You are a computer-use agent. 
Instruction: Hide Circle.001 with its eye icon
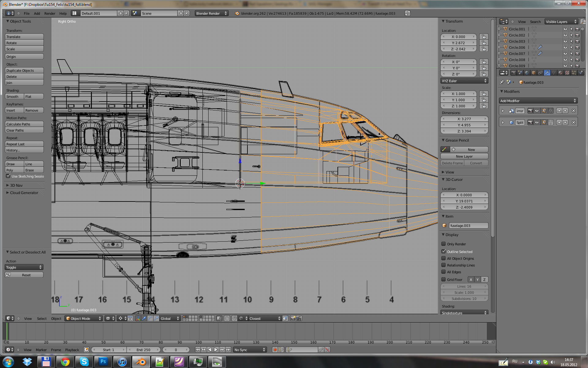coord(565,29)
